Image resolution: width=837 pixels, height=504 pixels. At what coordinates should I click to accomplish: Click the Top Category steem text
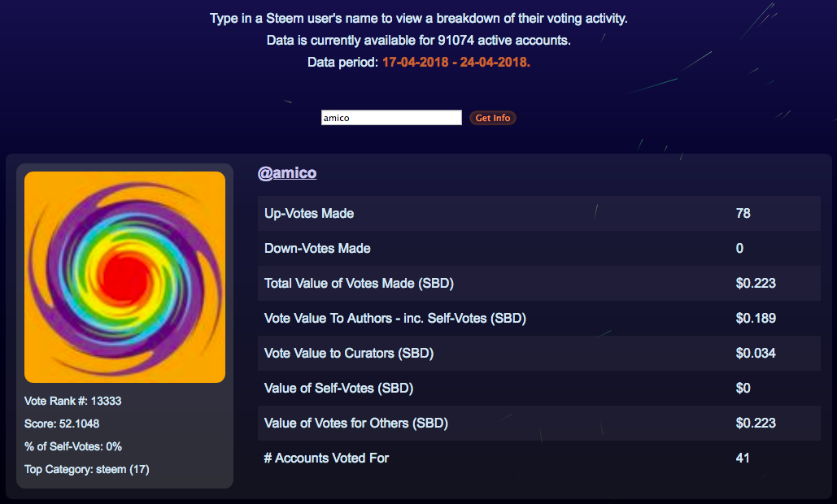(87, 469)
